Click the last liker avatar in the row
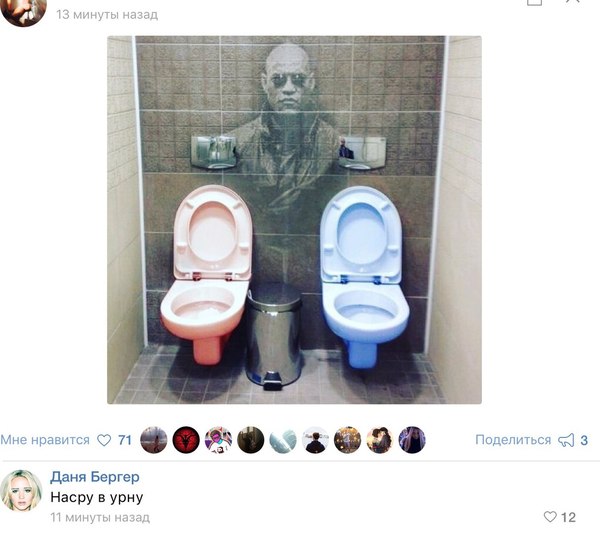Viewport: 600px width, 533px height. pyautogui.click(x=412, y=440)
